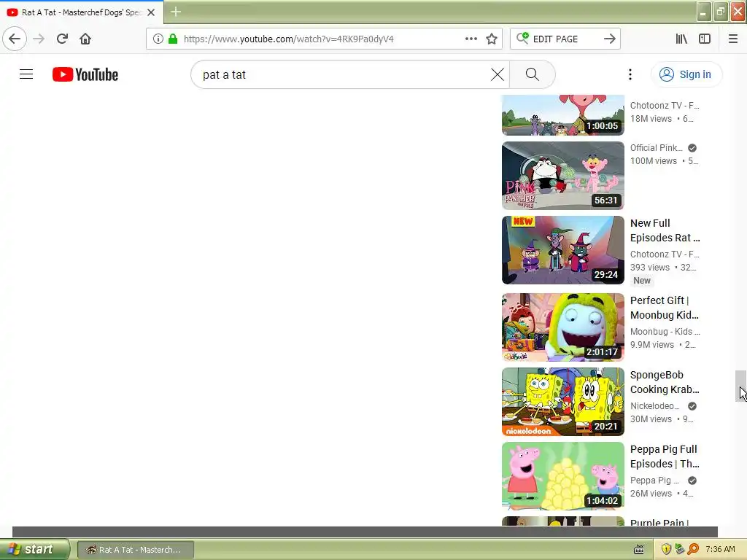Open the Library bookshelf icon
Viewport: 747px width, 560px height.
point(681,39)
